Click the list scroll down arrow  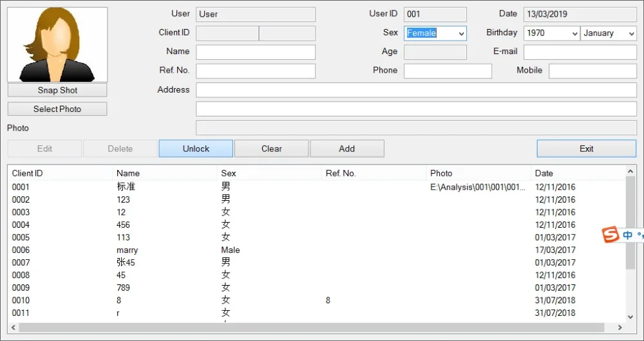(631, 317)
